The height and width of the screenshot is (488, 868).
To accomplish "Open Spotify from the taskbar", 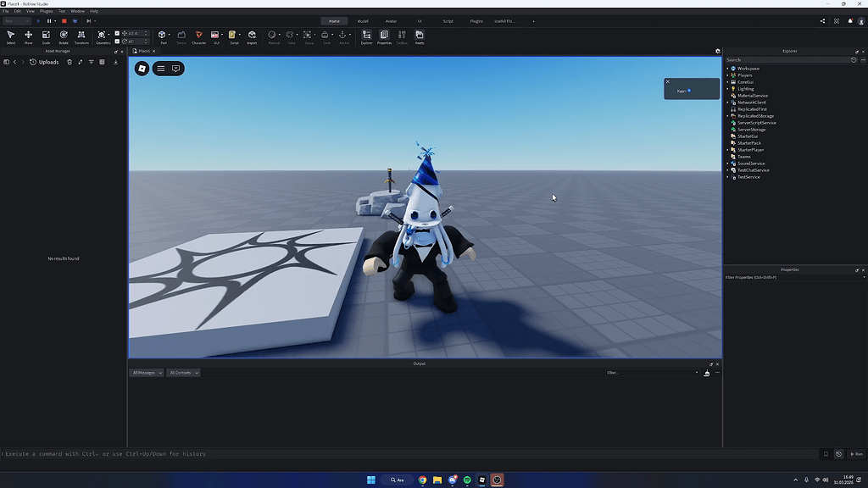I will [x=467, y=480].
